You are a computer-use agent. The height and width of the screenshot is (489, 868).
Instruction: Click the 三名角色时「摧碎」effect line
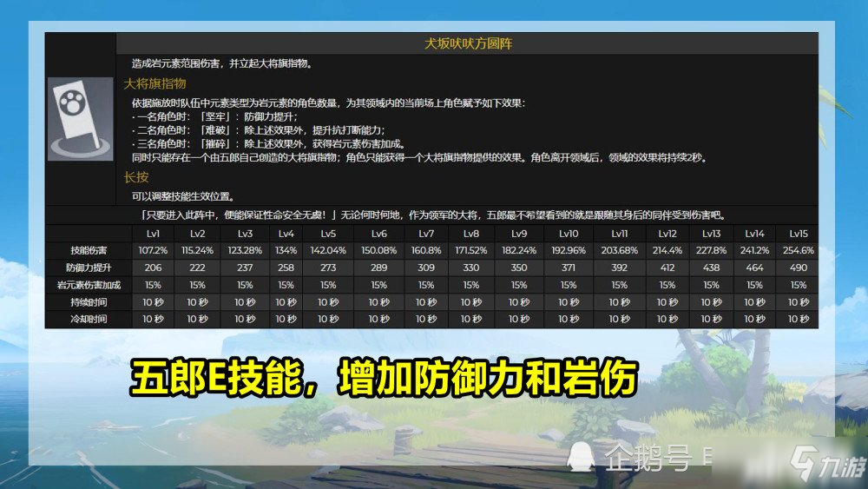point(270,144)
